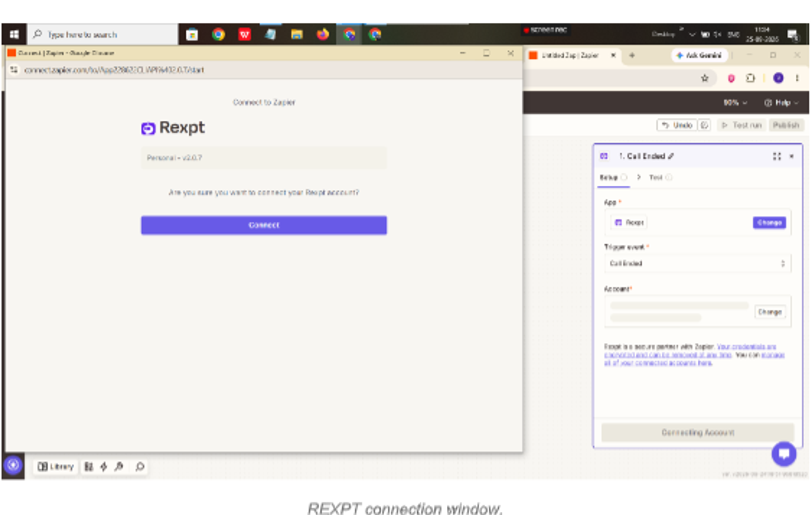
Task: Click the connect.zapier.com address bar URL
Action: point(114,70)
